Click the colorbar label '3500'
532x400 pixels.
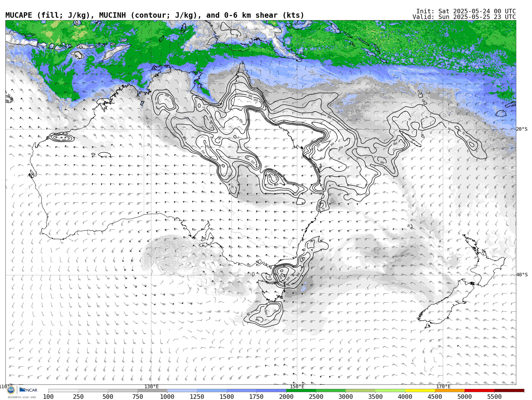click(375, 397)
